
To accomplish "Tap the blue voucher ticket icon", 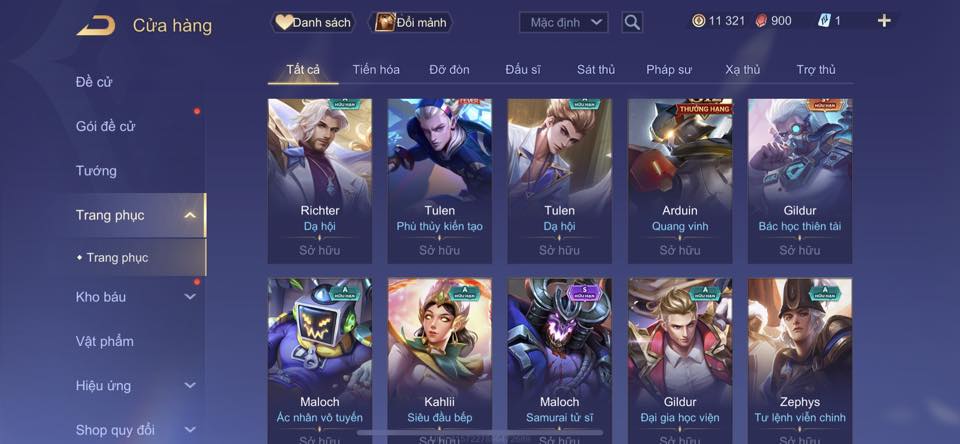I will 823,21.
